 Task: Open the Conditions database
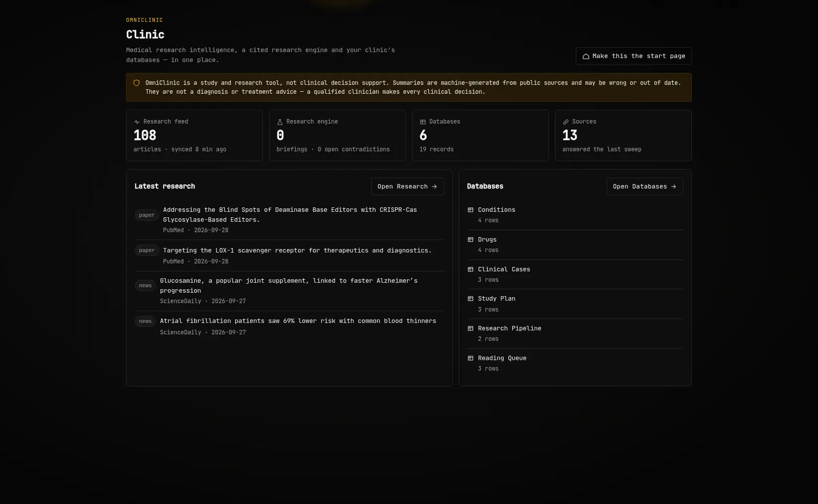pyautogui.click(x=575, y=215)
